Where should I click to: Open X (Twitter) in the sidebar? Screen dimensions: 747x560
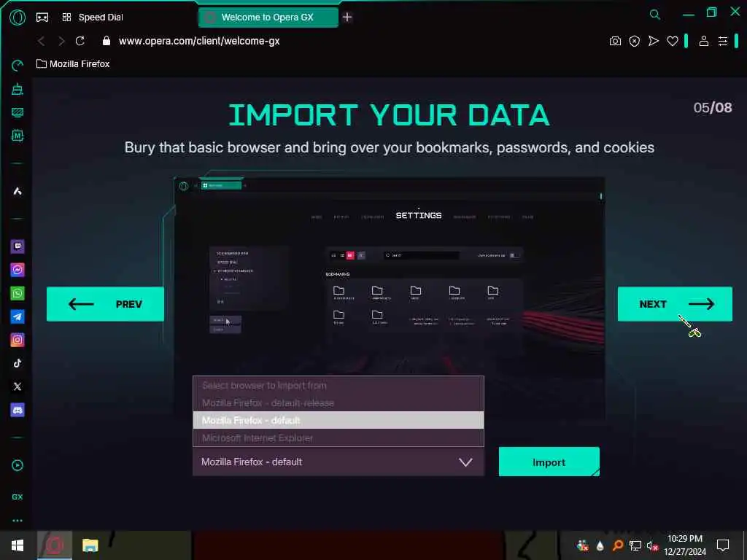(18, 386)
